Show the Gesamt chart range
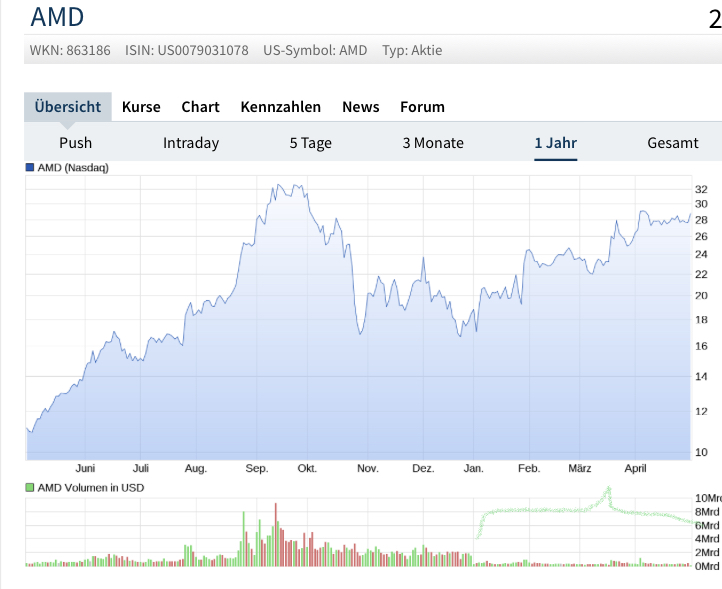The image size is (722, 589). pos(673,143)
